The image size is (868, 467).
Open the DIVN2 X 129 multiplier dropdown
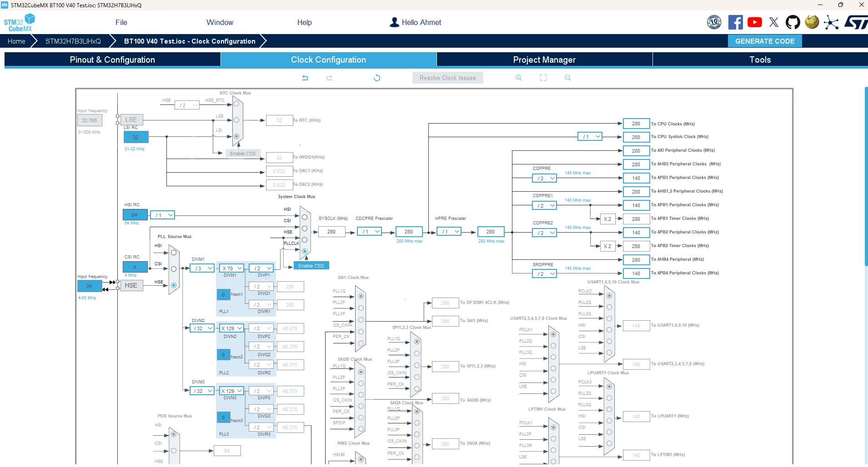[x=231, y=328]
